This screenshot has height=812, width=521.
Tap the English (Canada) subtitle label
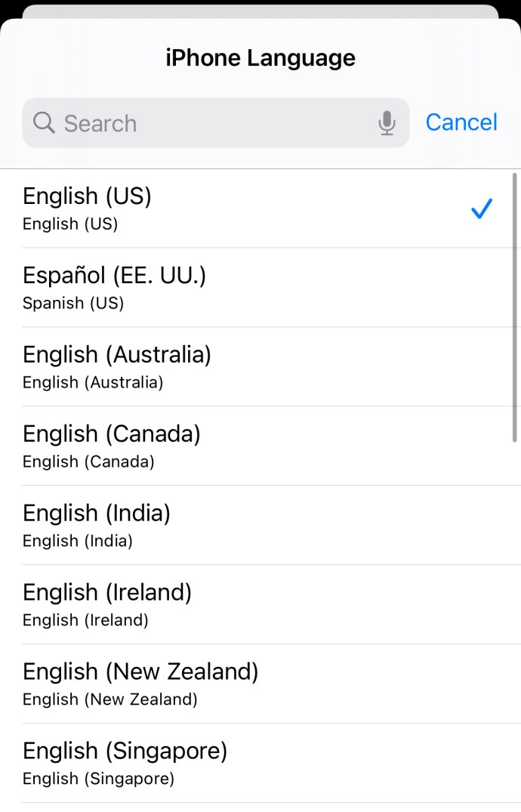pyautogui.click(x=88, y=462)
